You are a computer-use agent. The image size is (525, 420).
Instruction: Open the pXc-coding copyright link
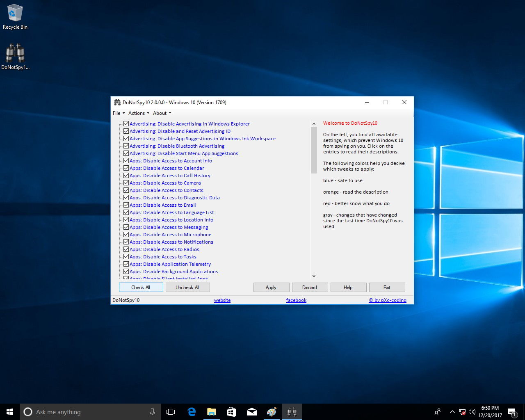388,300
